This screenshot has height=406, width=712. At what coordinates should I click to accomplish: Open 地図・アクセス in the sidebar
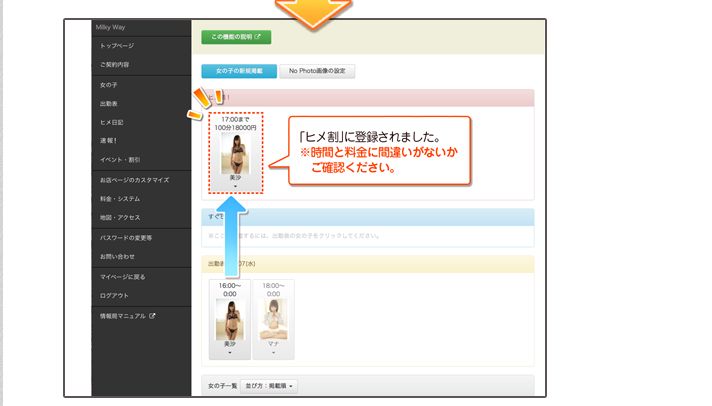pyautogui.click(x=120, y=218)
